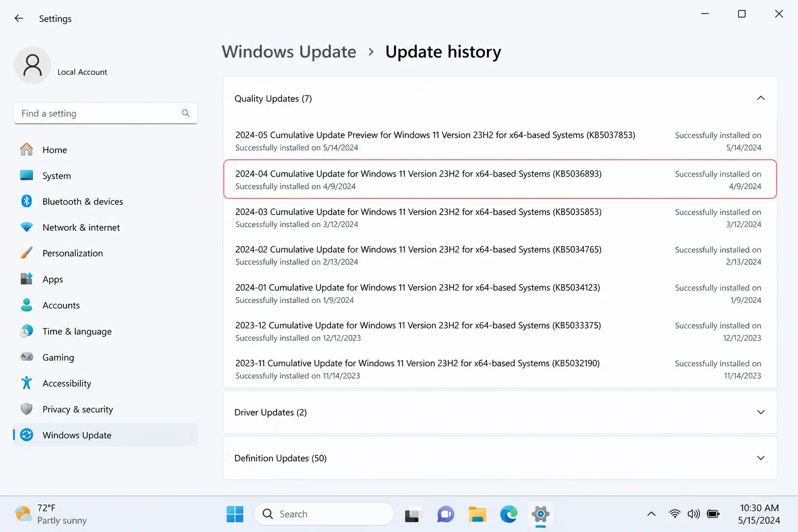Click 'Successfully installed on 11/14/2023' under KB5032190

pyautogui.click(x=298, y=376)
